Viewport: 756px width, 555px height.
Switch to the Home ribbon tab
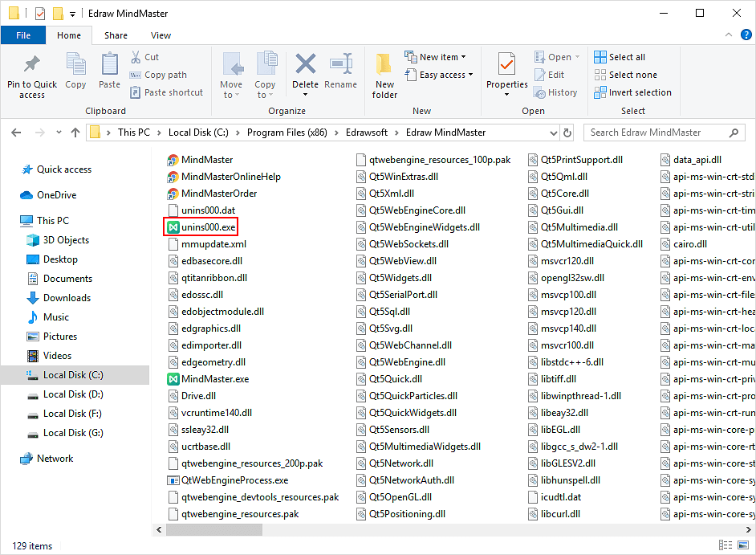pos(69,35)
